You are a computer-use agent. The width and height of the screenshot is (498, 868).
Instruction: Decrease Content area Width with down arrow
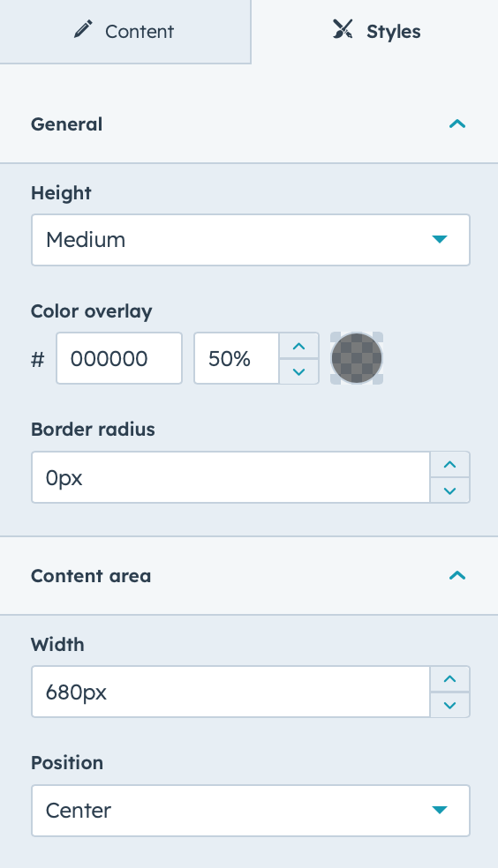449,705
